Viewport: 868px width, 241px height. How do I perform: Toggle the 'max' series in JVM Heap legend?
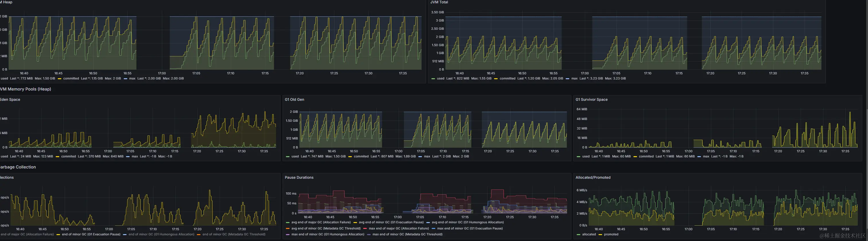(132, 78)
